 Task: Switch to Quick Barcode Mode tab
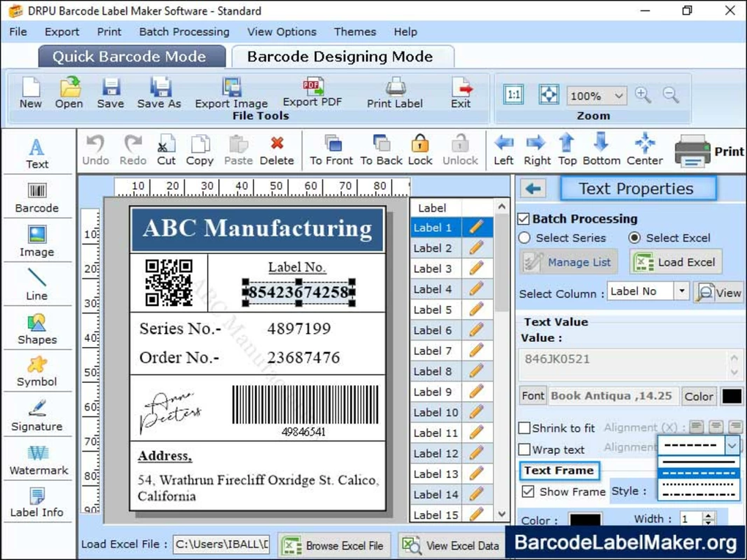pyautogui.click(x=132, y=56)
